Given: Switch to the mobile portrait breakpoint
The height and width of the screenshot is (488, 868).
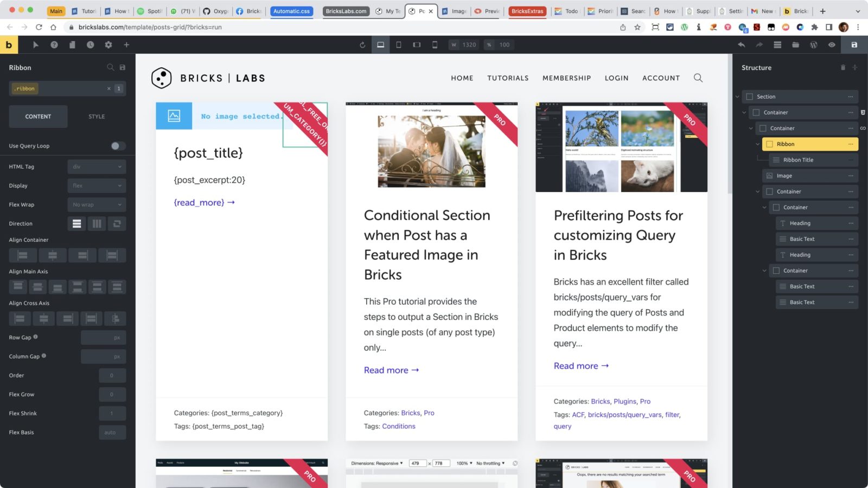Looking at the screenshot, I should (x=435, y=45).
